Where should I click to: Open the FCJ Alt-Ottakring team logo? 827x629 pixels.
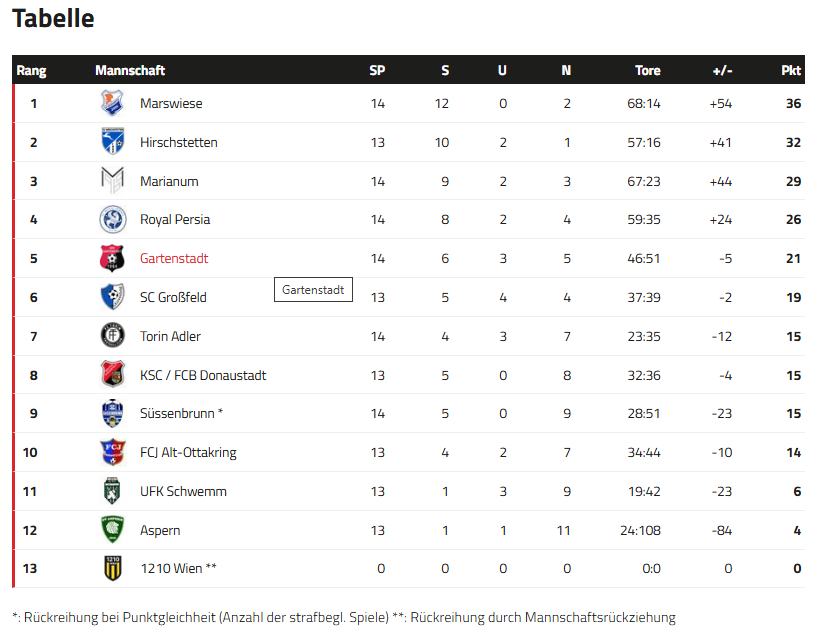(112, 452)
